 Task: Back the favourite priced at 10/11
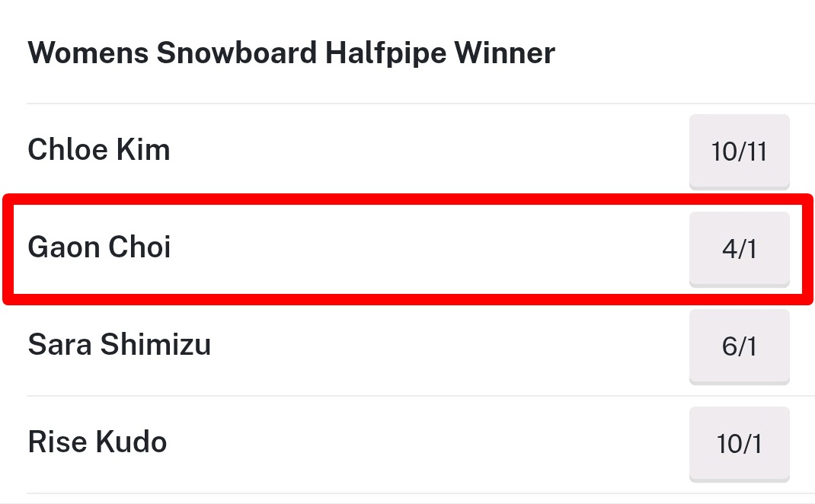(739, 151)
